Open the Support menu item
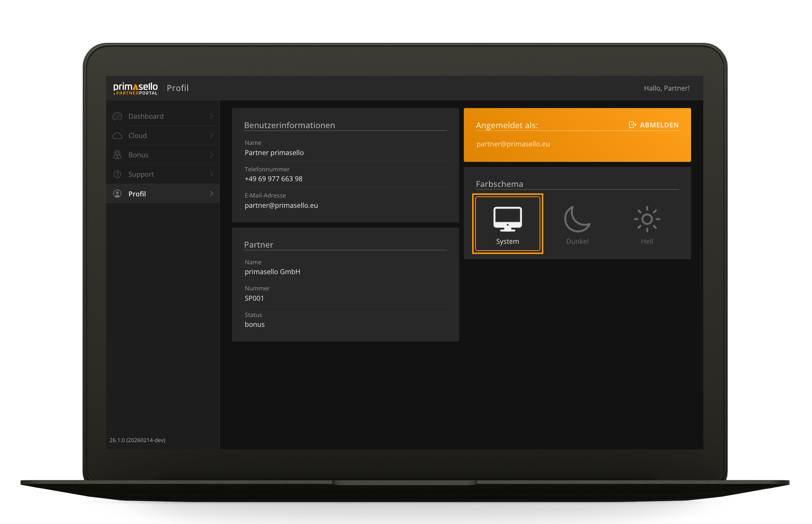Image resolution: width=812 pixels, height=524 pixels. tap(141, 174)
